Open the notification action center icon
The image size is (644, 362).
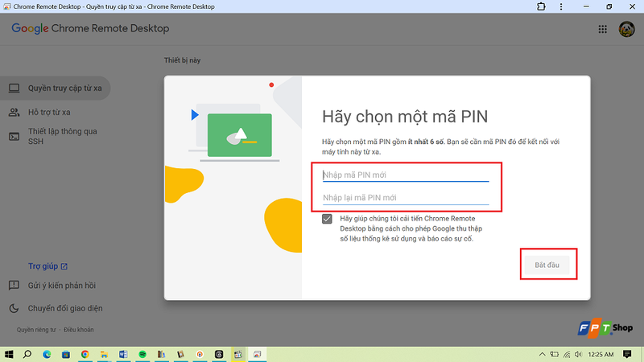click(627, 354)
